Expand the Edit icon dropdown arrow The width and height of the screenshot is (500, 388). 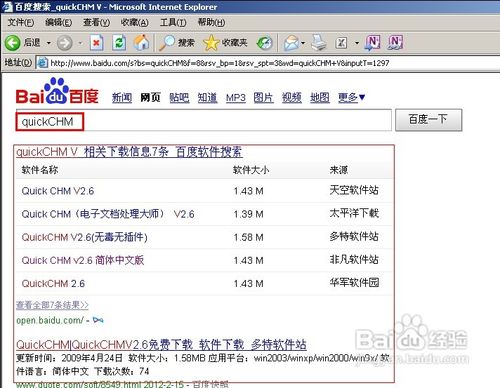357,43
